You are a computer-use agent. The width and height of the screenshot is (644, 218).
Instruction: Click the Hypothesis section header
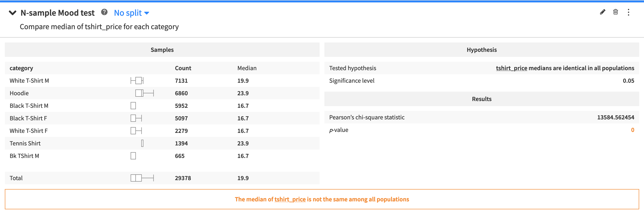pos(481,50)
